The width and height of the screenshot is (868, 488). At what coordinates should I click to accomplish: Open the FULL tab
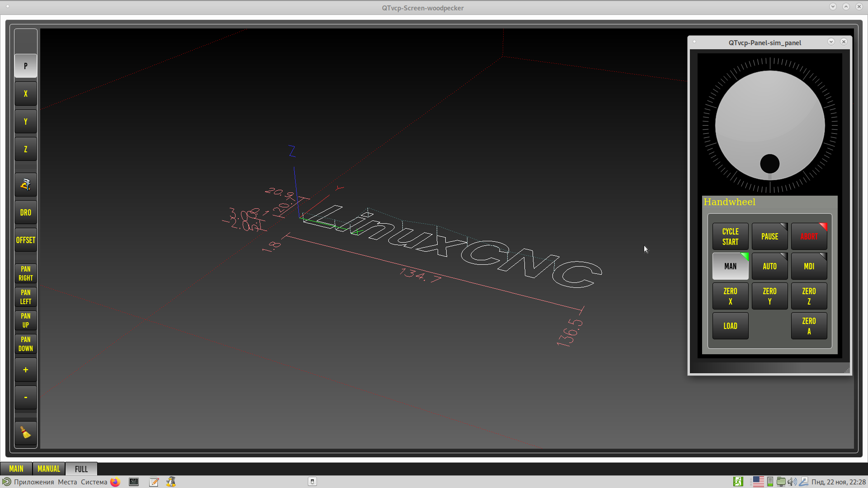pos(81,469)
